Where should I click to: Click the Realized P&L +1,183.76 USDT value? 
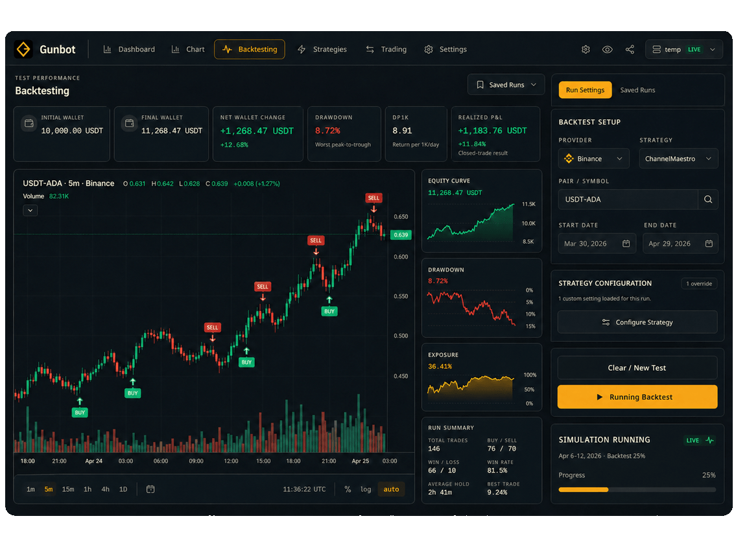click(492, 131)
